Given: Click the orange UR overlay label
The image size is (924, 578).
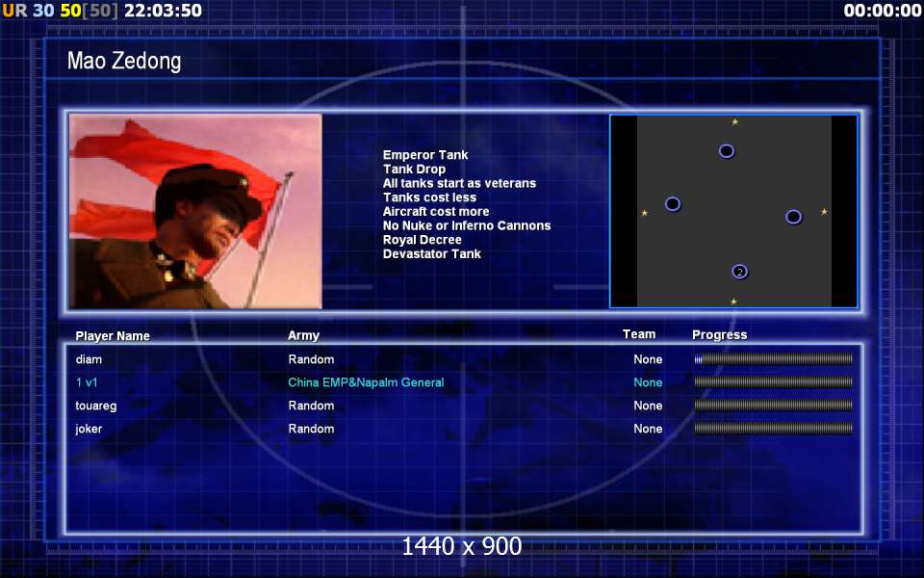Looking at the screenshot, I should (x=14, y=11).
